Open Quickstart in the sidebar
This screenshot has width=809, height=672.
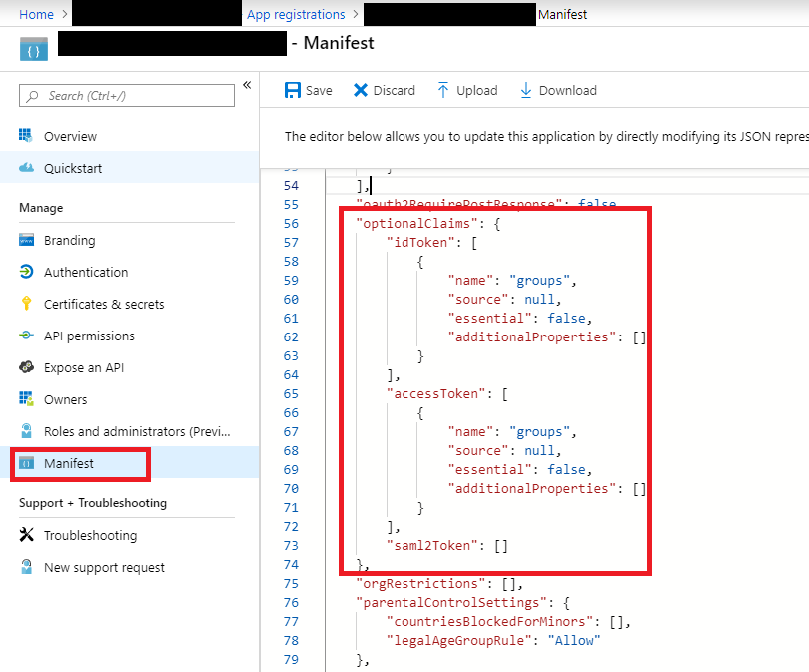point(73,168)
